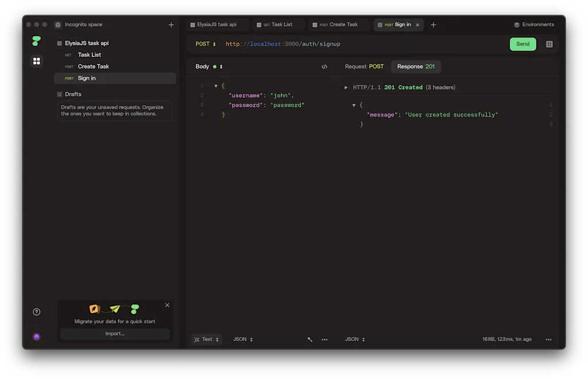588x379 pixels.
Task: Open Environments
Action: tap(534, 25)
